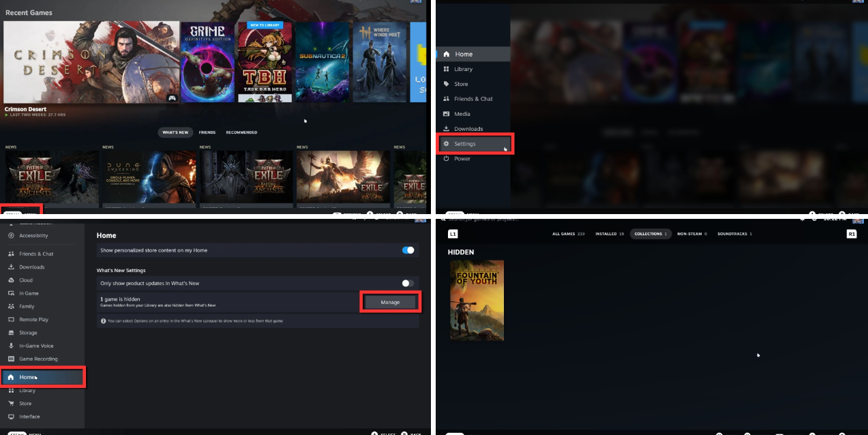Open the RECOMMENDED tab on home
The image size is (868, 435).
(x=242, y=132)
